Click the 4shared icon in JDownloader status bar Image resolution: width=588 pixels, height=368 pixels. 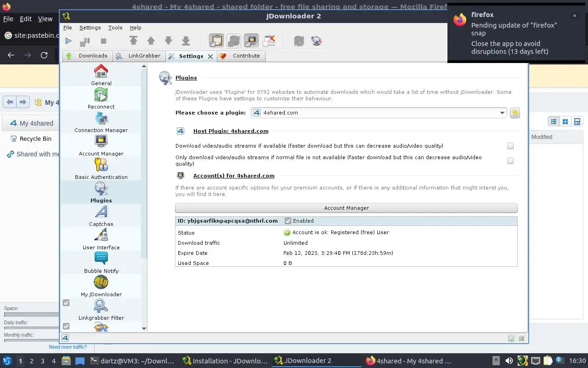pyautogui.click(x=65, y=338)
